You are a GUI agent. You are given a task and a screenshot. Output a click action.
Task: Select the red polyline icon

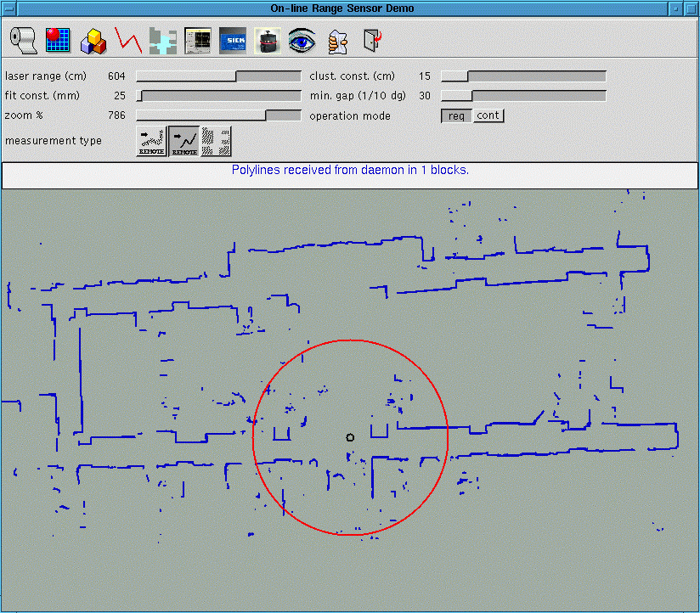128,40
